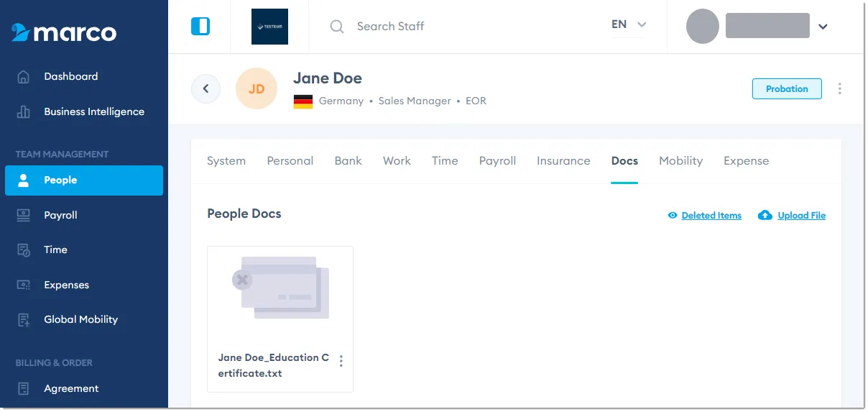Open Dashboard home icon
Image resolution: width=868 pixels, height=412 pixels.
(x=24, y=76)
